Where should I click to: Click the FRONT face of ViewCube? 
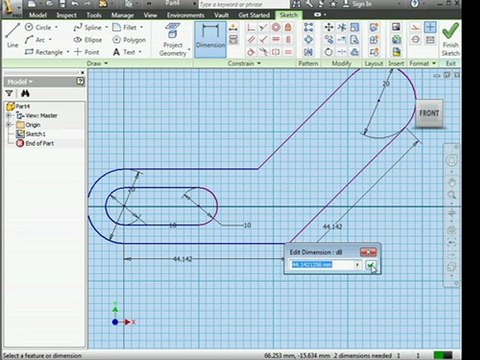tap(429, 113)
